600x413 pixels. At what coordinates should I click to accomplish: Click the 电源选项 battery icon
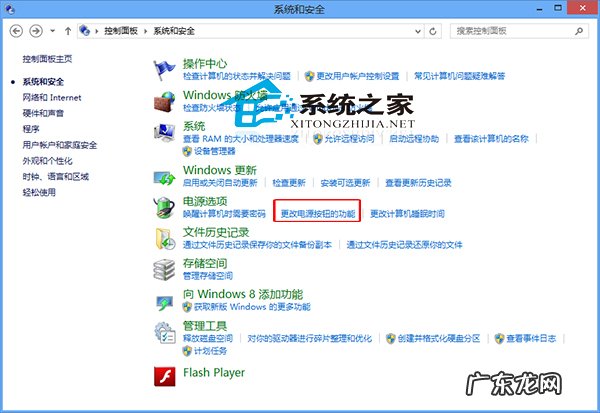tap(165, 208)
